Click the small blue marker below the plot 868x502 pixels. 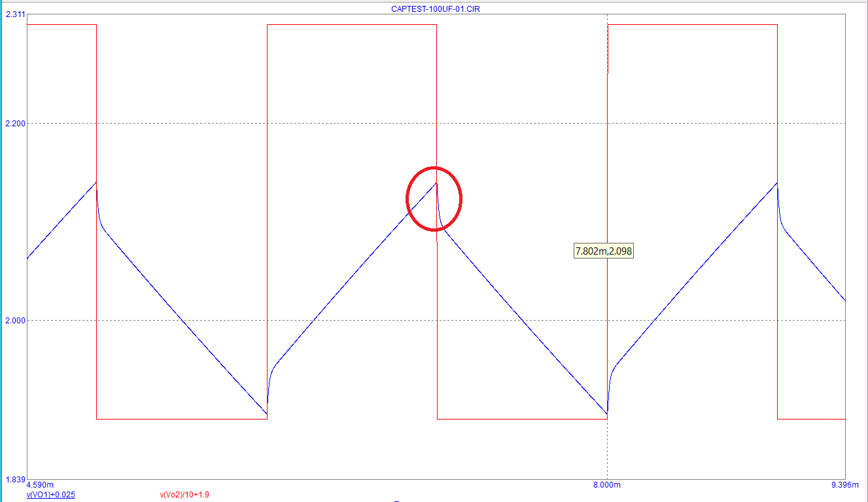tap(398, 500)
